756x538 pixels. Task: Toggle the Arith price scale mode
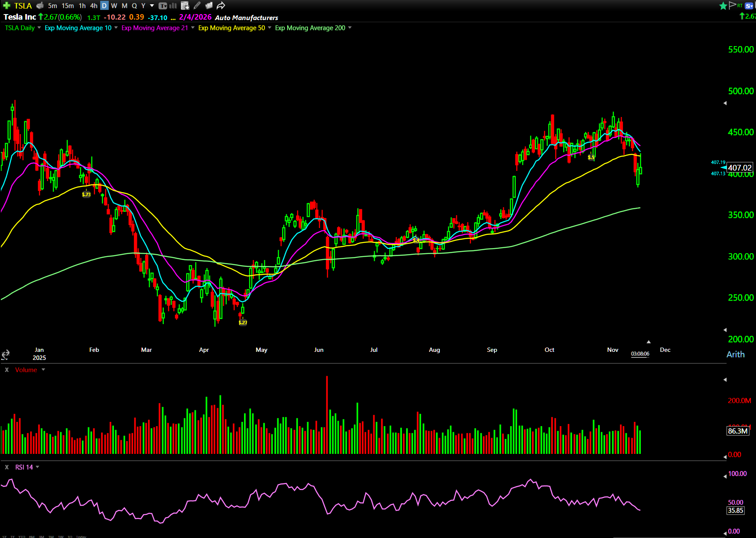pos(735,354)
